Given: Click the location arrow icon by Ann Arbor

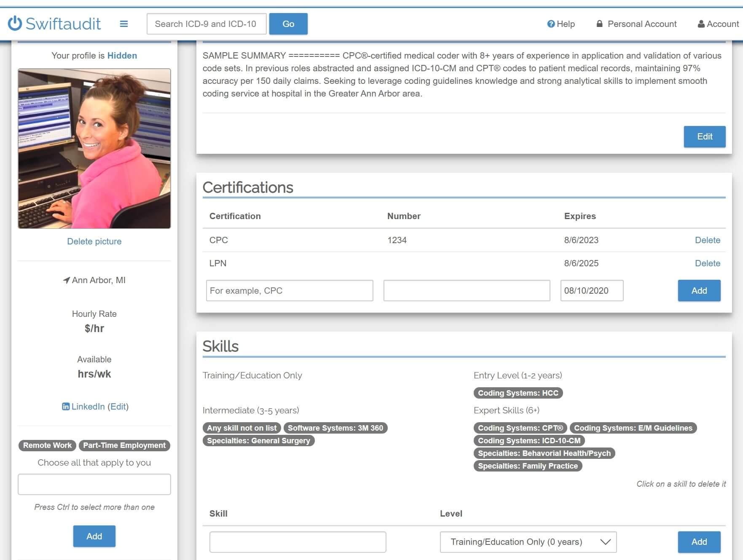Looking at the screenshot, I should click(66, 280).
